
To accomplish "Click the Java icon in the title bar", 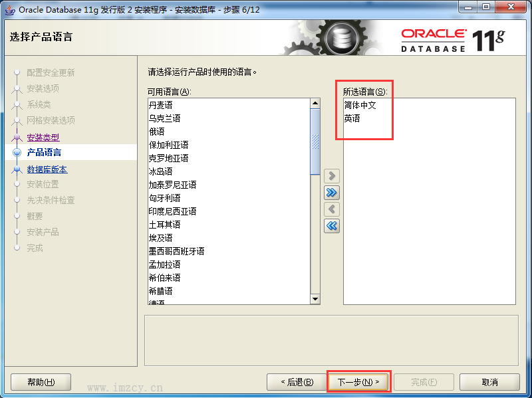I will coord(10,10).
